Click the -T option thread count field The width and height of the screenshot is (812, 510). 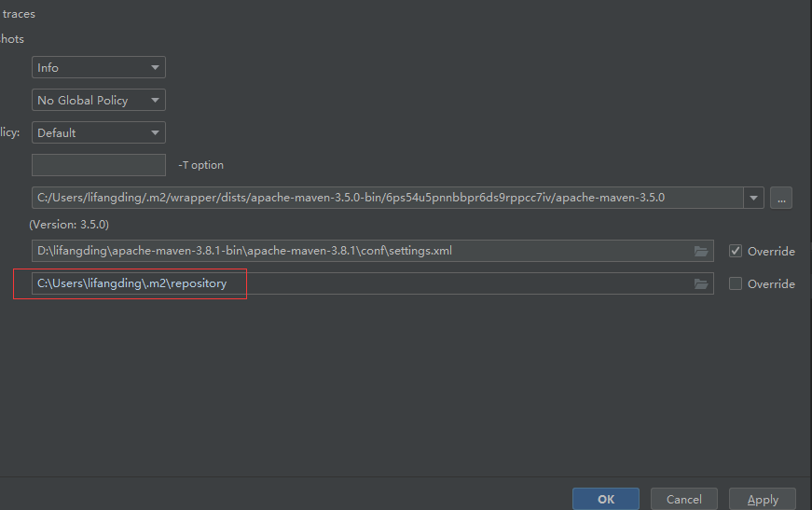point(99,165)
